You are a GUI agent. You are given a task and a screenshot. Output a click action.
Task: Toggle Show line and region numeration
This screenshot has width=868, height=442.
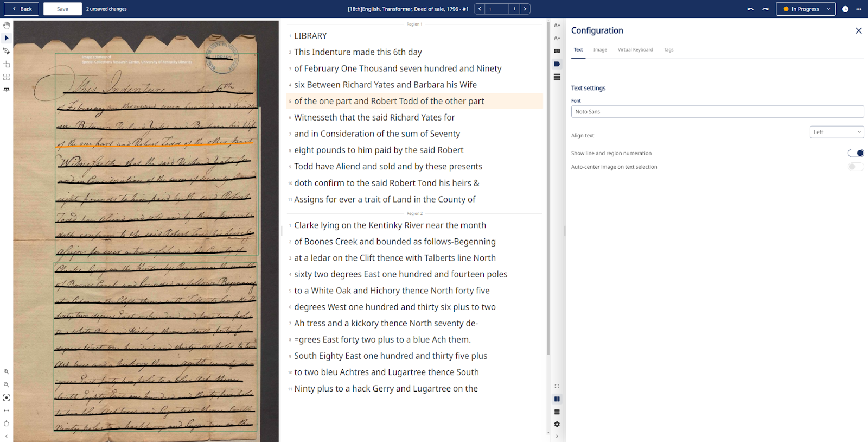856,153
